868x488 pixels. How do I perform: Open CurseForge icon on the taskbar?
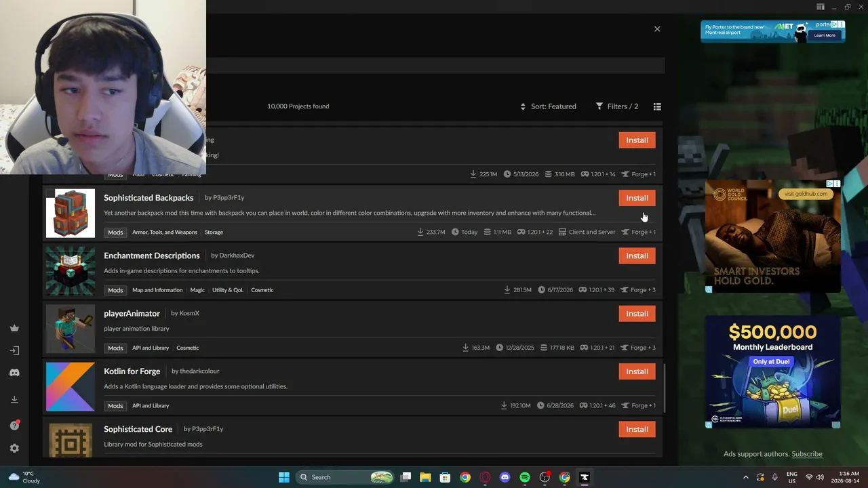coord(585,477)
